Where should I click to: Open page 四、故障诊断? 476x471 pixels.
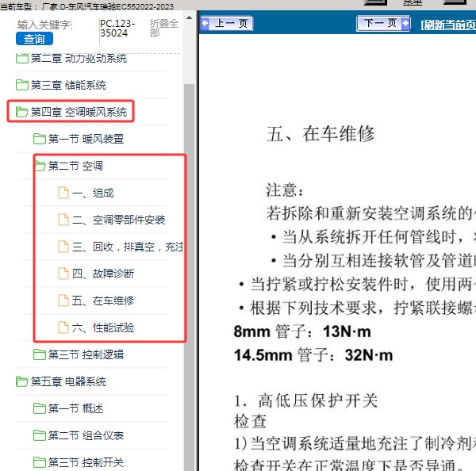[103, 274]
